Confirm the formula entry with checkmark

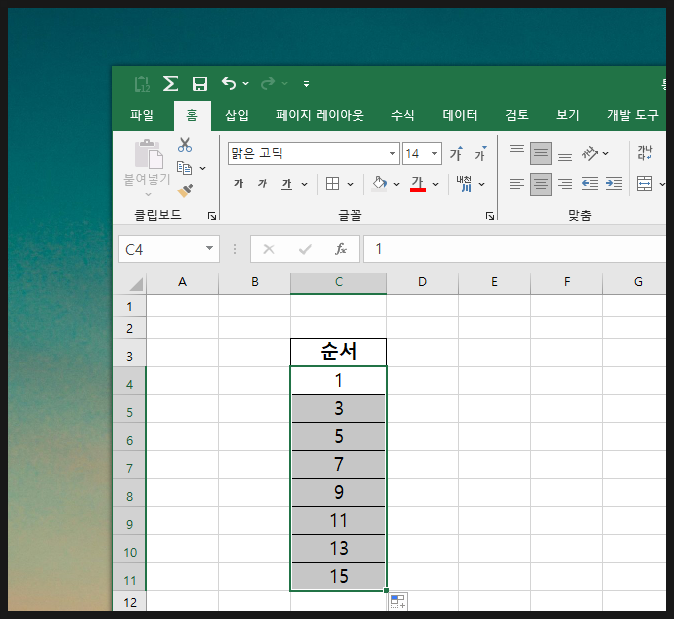305,249
